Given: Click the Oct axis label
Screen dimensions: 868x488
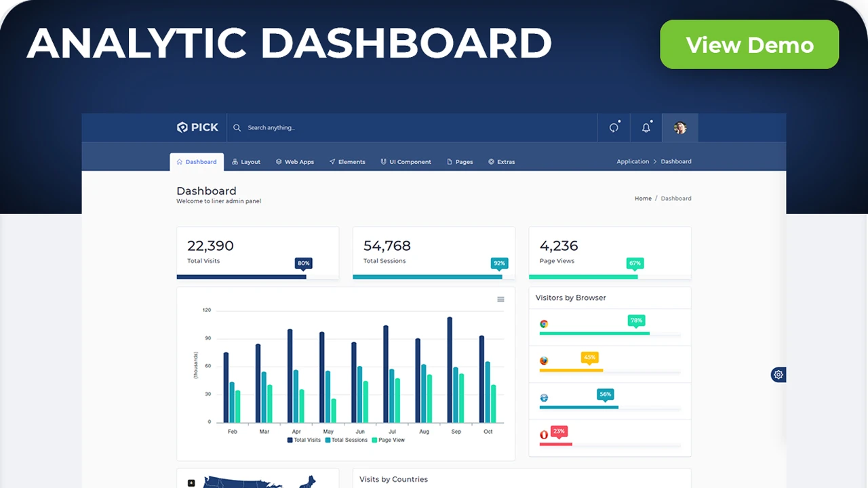Looking at the screenshot, I should 488,432.
